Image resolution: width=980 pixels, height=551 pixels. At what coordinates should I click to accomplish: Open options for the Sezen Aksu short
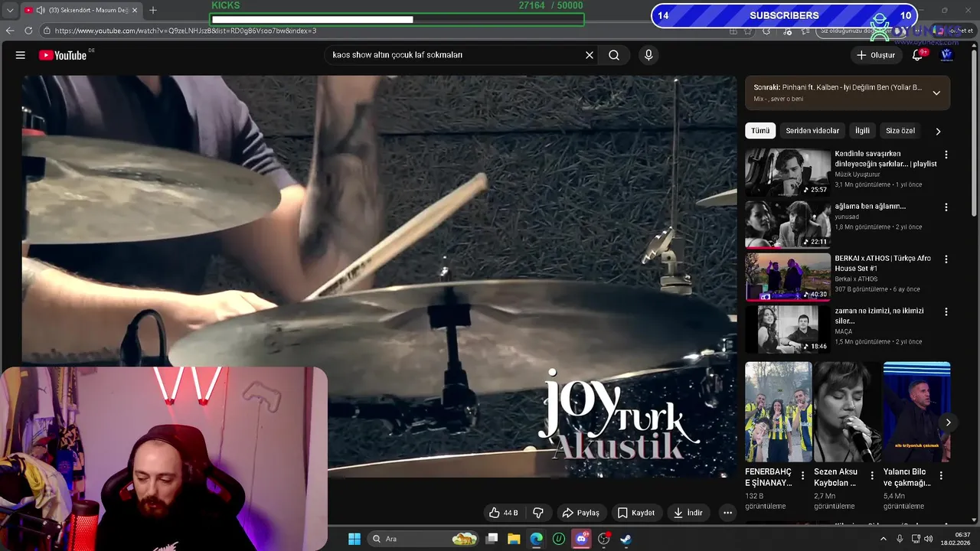point(872,476)
